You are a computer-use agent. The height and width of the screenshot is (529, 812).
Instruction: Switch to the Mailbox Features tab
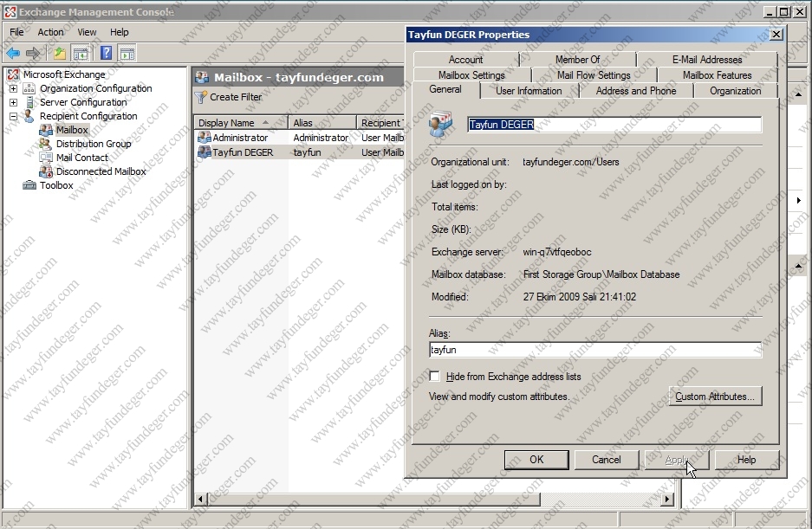point(718,75)
